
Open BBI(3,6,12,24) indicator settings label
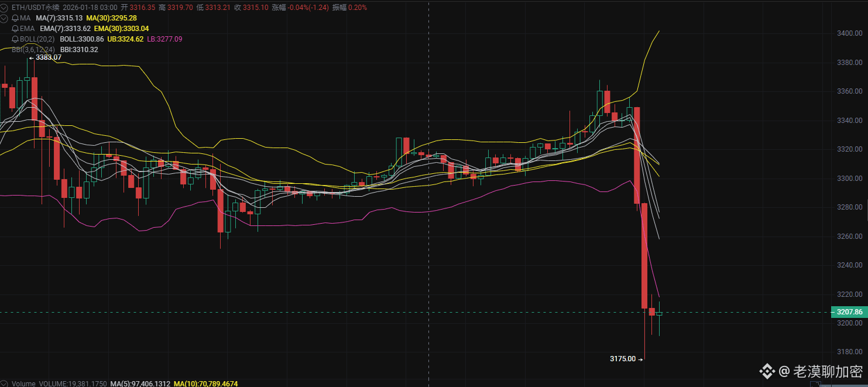point(33,50)
